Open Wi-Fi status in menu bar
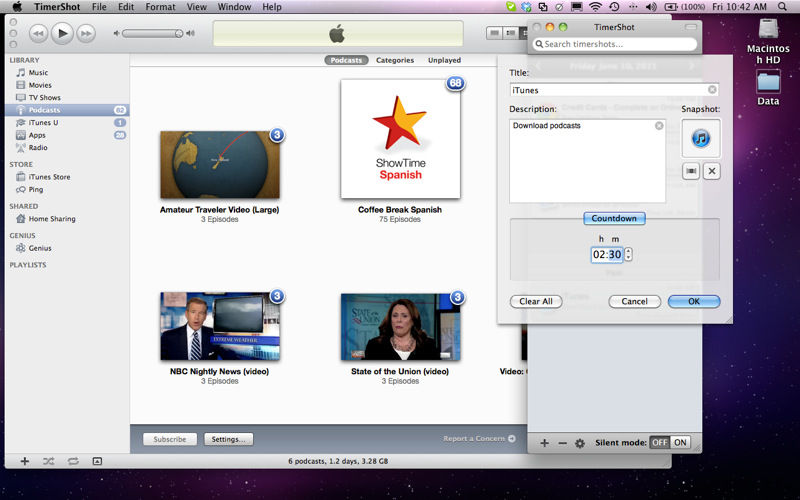The image size is (800, 500). click(x=595, y=7)
